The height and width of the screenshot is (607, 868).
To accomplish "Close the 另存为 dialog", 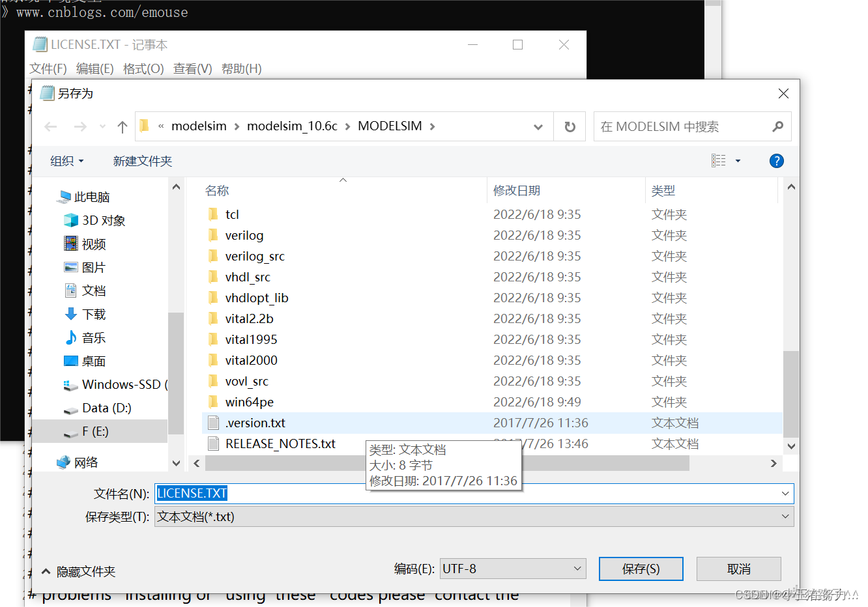I will point(783,94).
